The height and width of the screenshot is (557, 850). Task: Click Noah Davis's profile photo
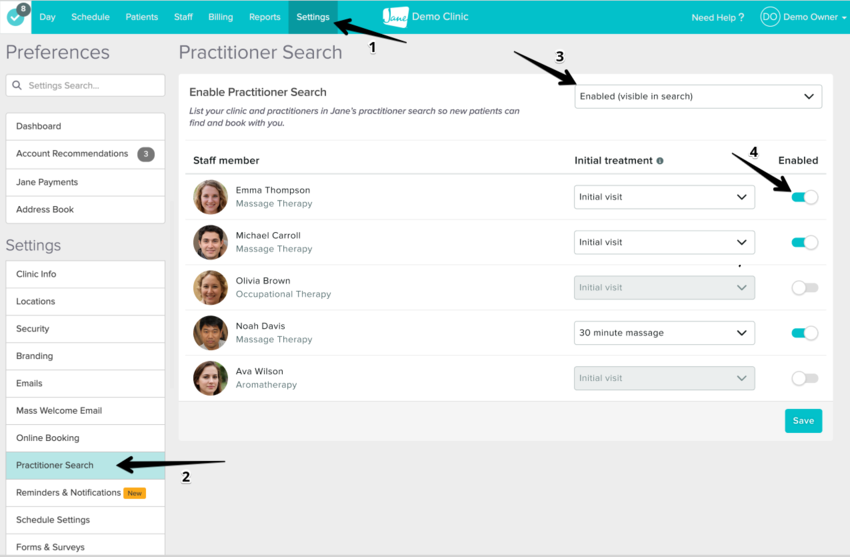click(x=210, y=333)
